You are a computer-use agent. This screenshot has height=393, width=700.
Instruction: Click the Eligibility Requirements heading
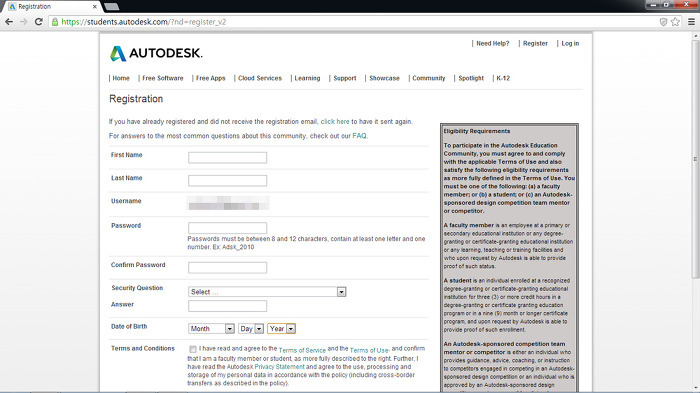pyautogui.click(x=477, y=131)
